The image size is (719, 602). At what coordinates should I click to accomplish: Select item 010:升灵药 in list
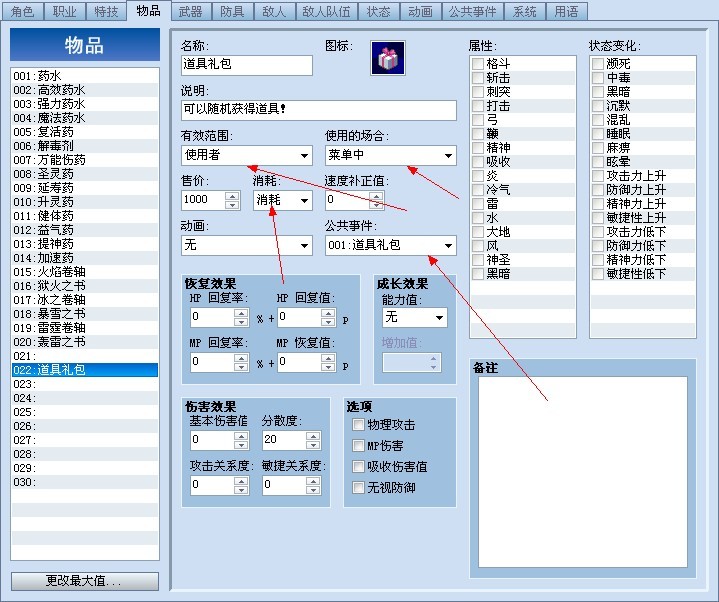(x=85, y=202)
